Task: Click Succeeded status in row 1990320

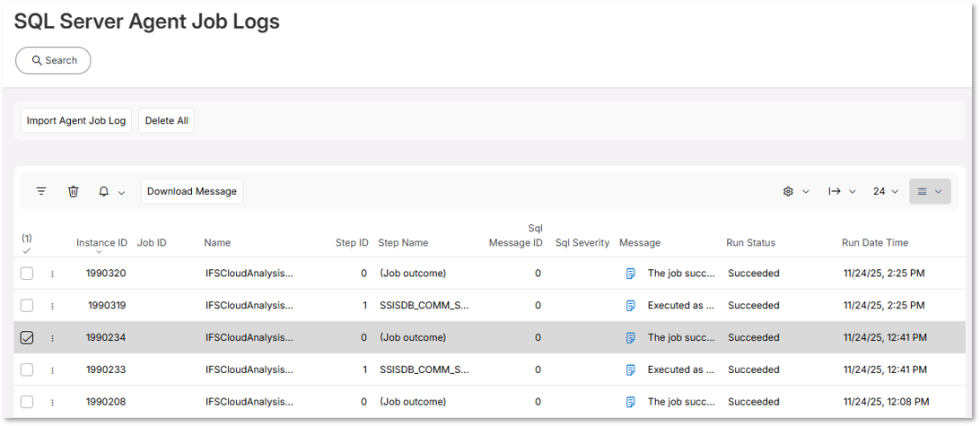Action: coord(754,273)
